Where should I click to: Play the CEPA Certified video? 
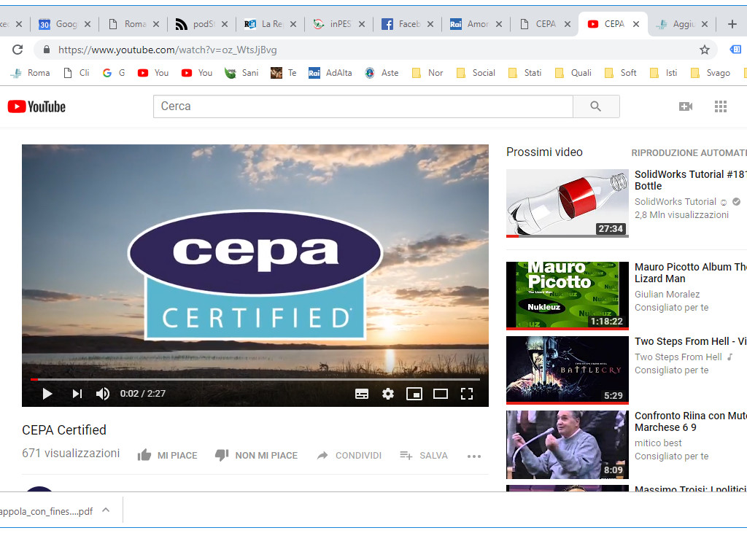[x=47, y=394]
